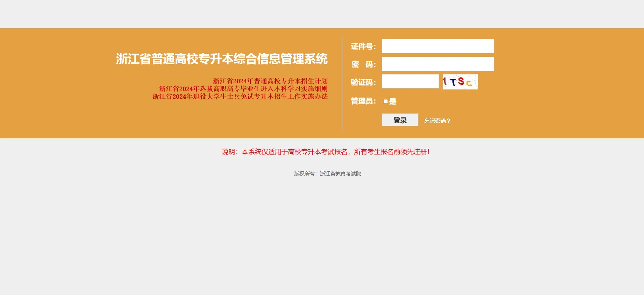This screenshot has width=644, height=295.
Task: Click the verification code (验证码) text box
Action: [x=410, y=81]
